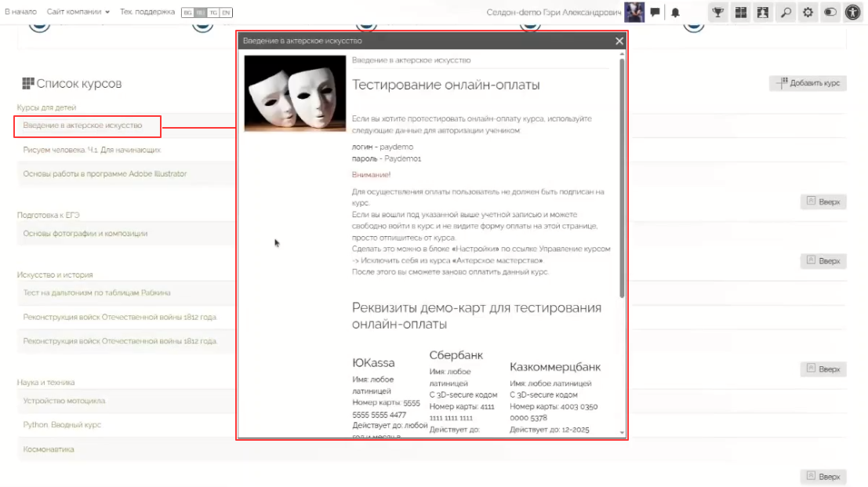
Task: Open Тест на дальтонизм по таблицам Рабкина
Action: pos(96,293)
